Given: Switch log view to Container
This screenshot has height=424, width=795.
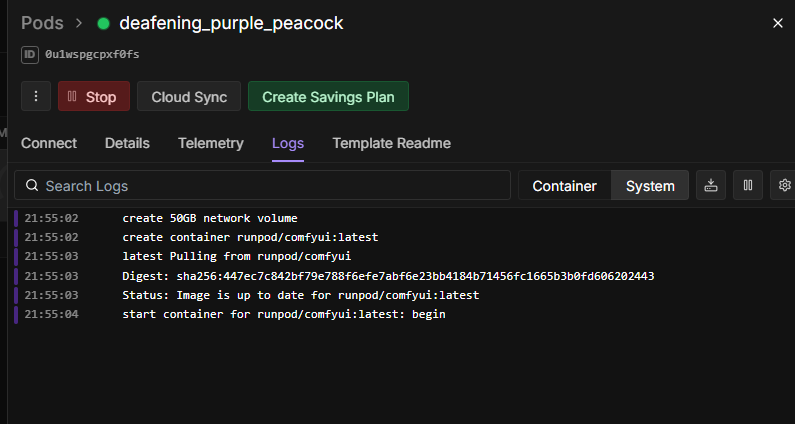Looking at the screenshot, I should 564,186.
